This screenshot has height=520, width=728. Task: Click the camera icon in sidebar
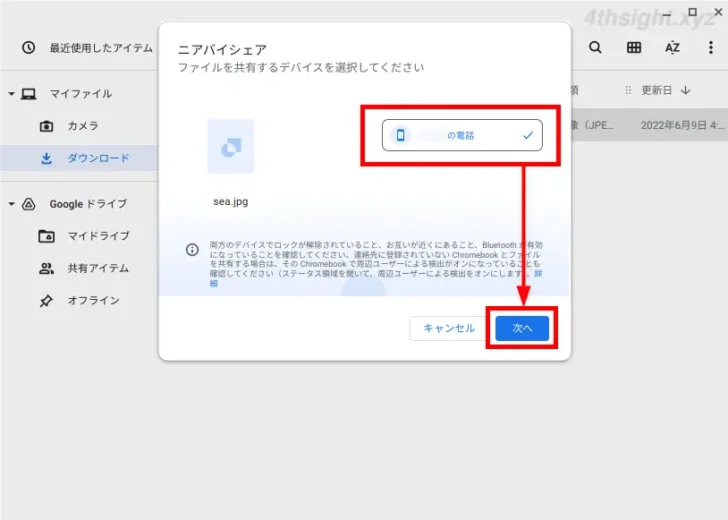coord(46,126)
